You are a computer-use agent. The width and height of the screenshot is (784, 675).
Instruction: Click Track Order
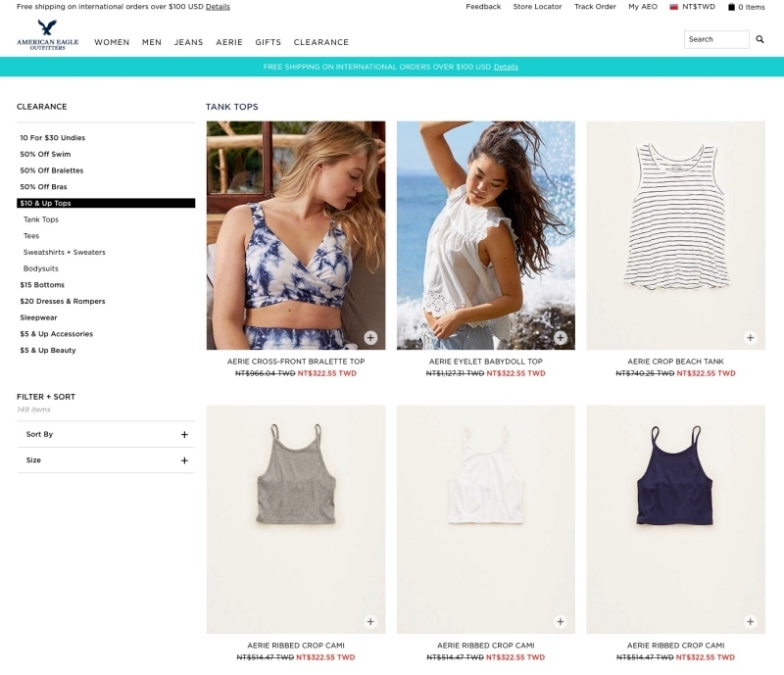[x=595, y=7]
